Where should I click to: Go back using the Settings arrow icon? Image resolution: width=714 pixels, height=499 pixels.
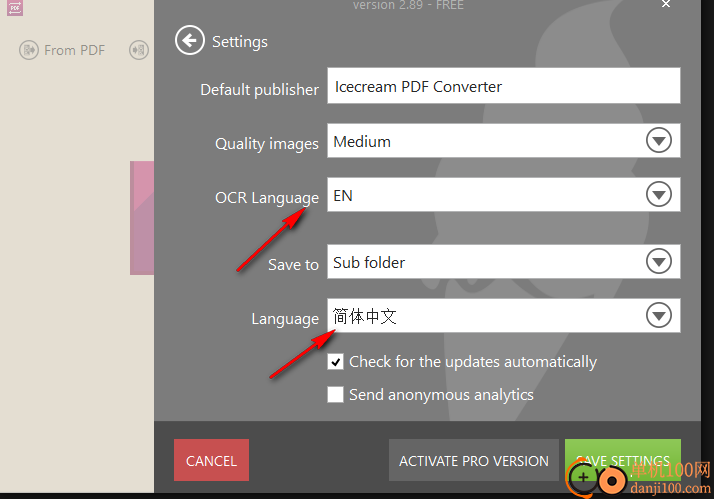[x=189, y=41]
